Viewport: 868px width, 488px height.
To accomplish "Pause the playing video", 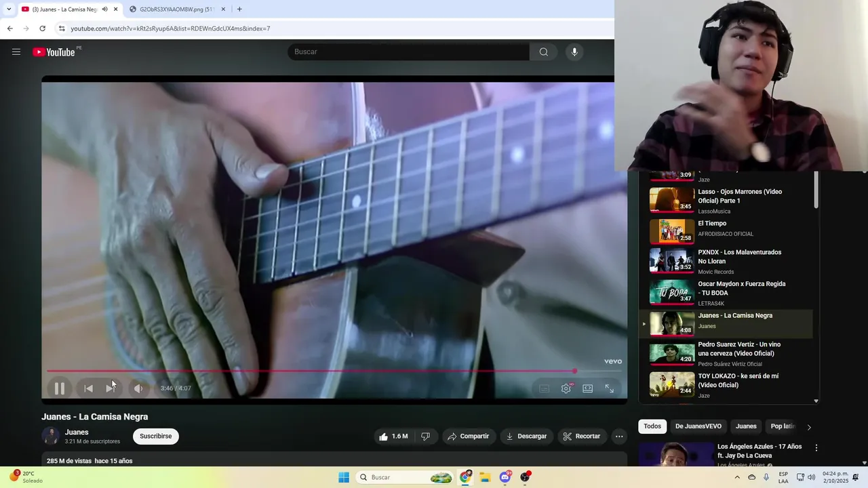I will (60, 388).
